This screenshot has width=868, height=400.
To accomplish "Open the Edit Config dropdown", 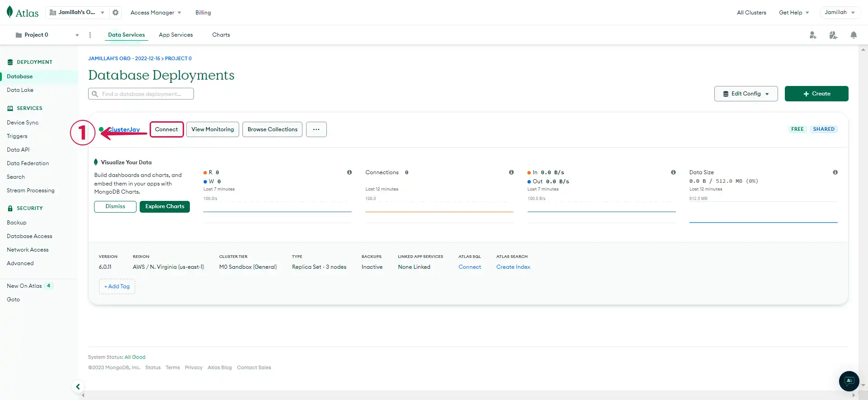I will 746,94.
